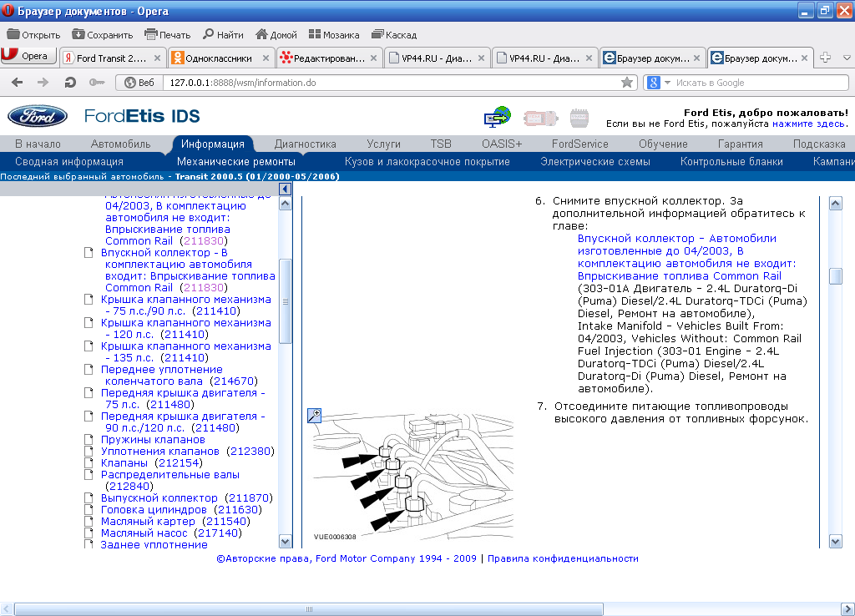The width and height of the screenshot is (855, 616).
Task: Click document icon beside Выпускной коллектор
Action: point(89,497)
